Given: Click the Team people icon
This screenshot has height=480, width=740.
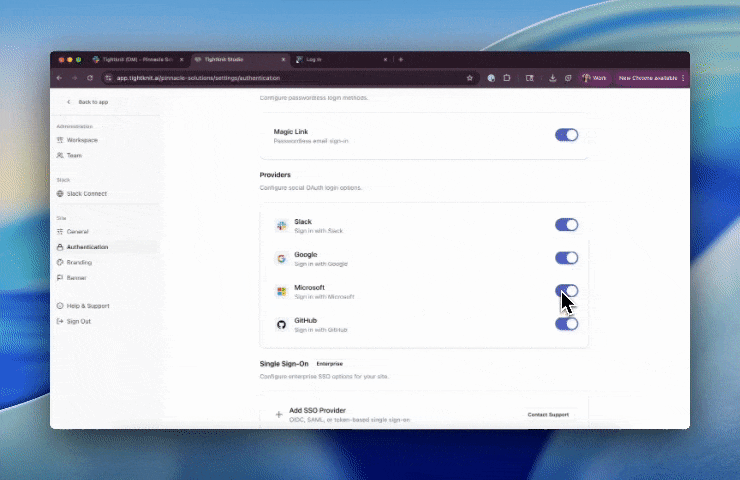Looking at the screenshot, I should click(x=60, y=155).
